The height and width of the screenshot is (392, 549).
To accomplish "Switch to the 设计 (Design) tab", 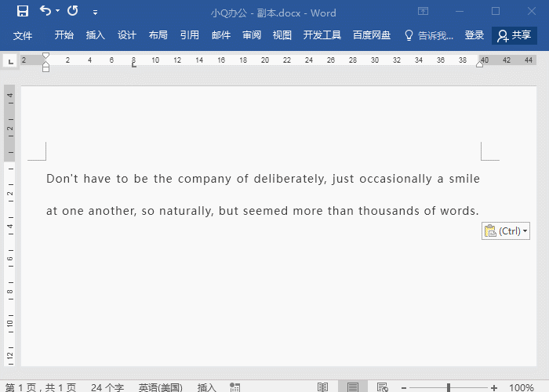I will coord(127,35).
